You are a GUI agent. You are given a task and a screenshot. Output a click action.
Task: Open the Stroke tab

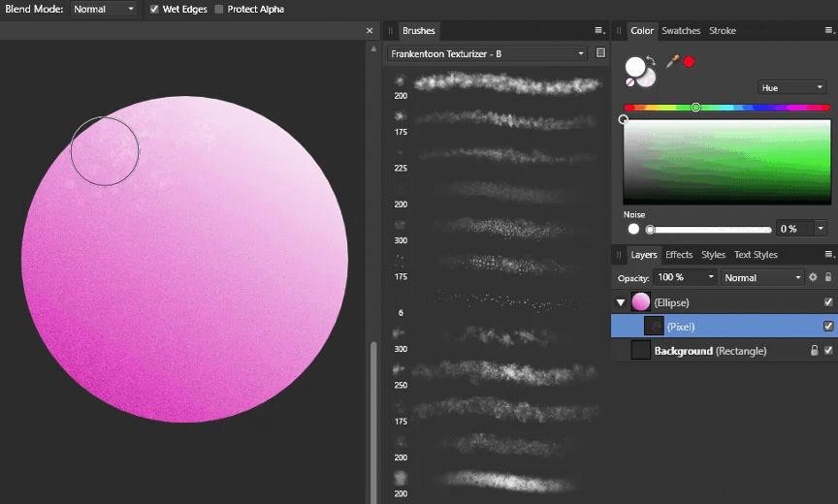[723, 30]
